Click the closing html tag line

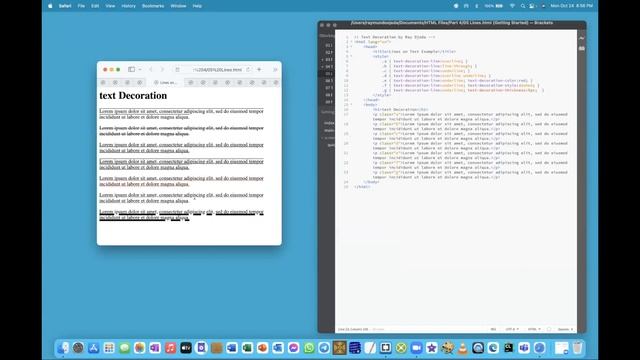[x=362, y=187]
